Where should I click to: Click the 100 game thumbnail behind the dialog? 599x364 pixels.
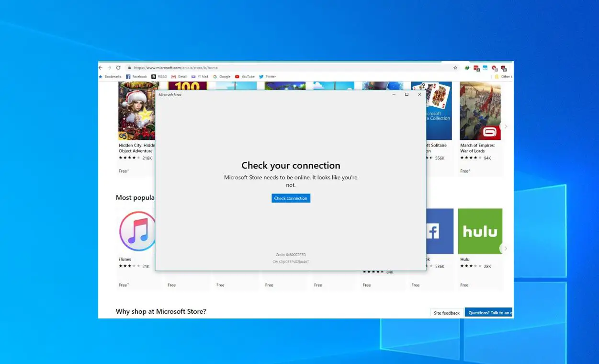187,86
